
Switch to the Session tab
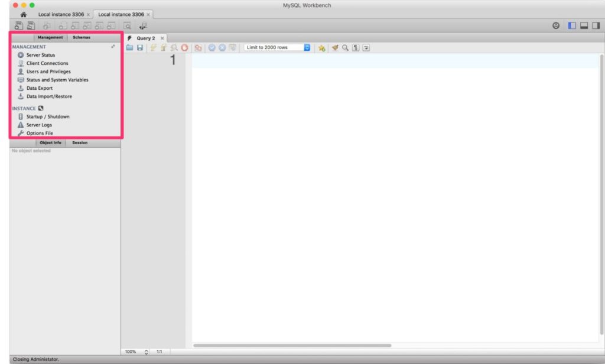pyautogui.click(x=80, y=142)
